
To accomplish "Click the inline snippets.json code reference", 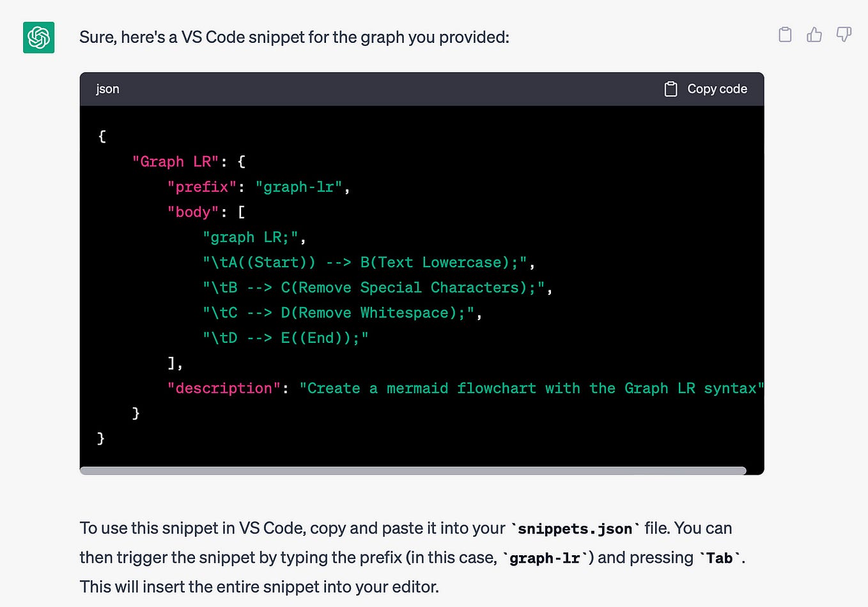I will pos(573,528).
